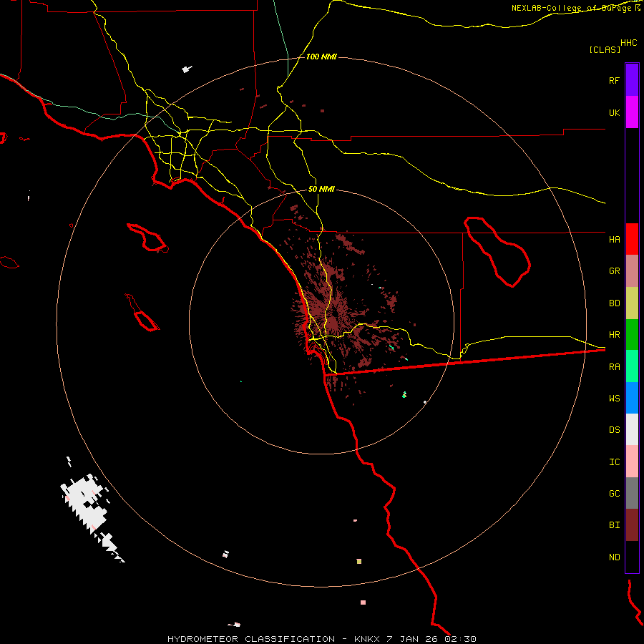The width and height of the screenshot is (644, 644).
Task: Click the DS white legend swatch
Action: pyautogui.click(x=632, y=429)
